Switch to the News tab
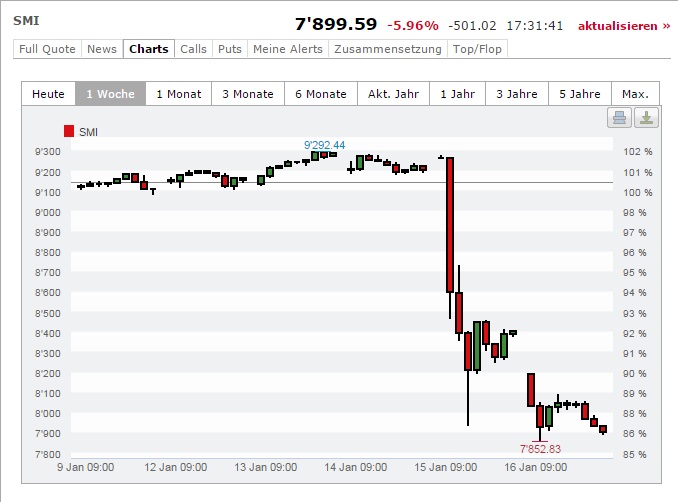The width and height of the screenshot is (678, 502). [x=101, y=49]
